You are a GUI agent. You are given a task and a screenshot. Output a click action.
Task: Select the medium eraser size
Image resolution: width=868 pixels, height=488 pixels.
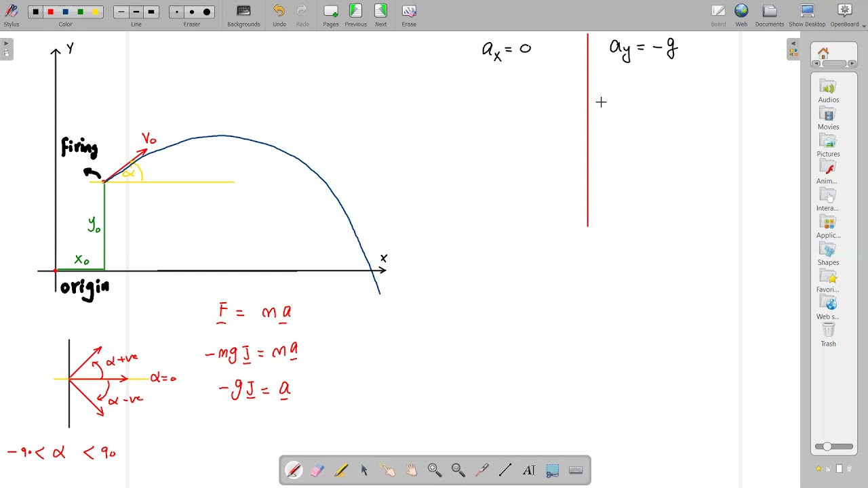(x=192, y=12)
